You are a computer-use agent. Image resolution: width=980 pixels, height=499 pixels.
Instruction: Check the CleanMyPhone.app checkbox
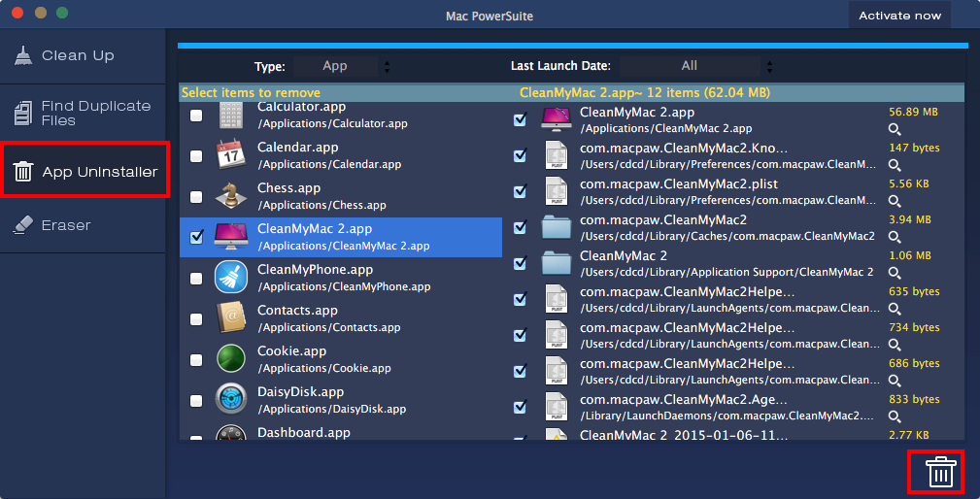pos(196,278)
